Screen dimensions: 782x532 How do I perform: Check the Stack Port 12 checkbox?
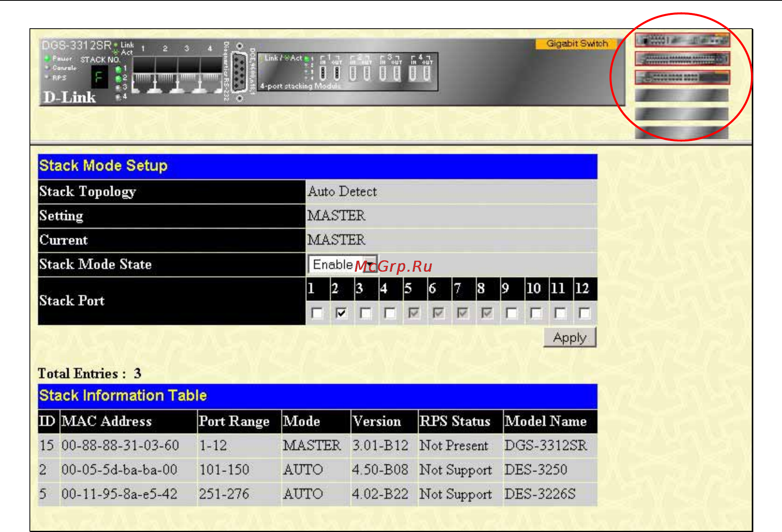pos(584,313)
